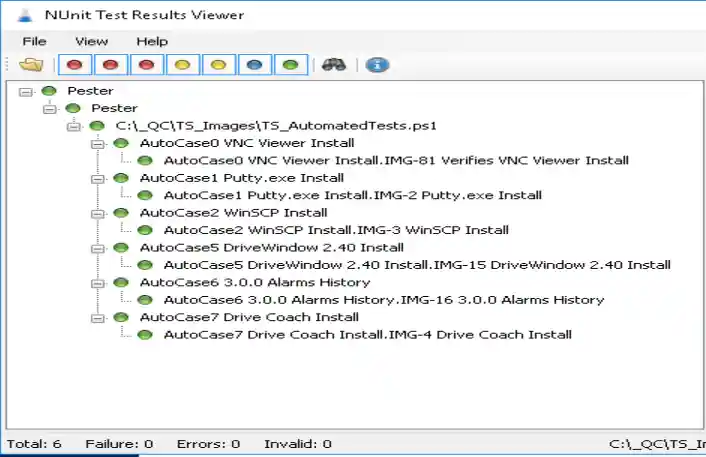Click green icon beside IMG-81 Verifies VNC test
The width and height of the screenshot is (706, 457).
pos(145,161)
